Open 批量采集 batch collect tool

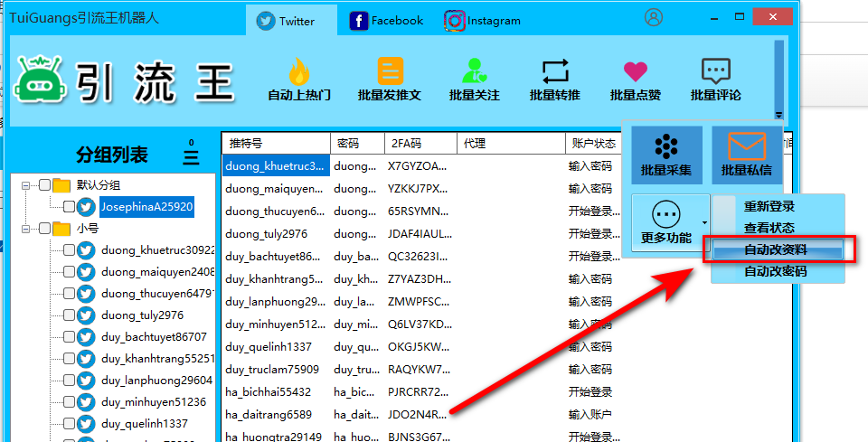click(666, 152)
